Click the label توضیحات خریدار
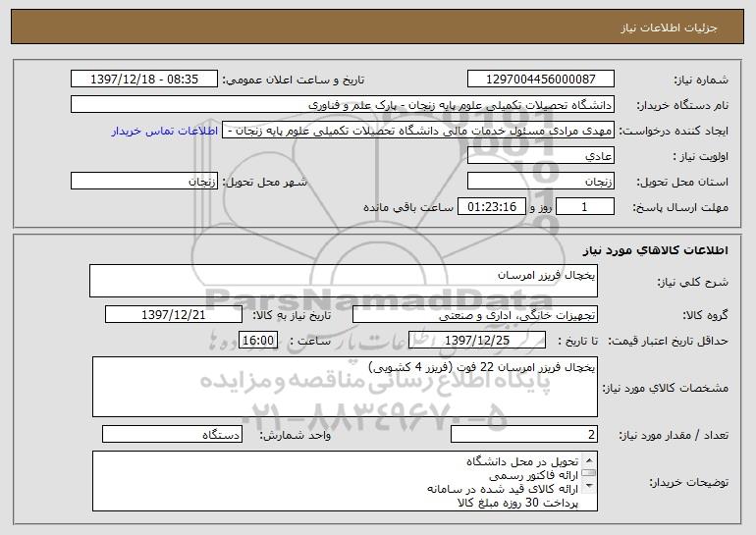The height and width of the screenshot is (535, 756). point(688,482)
